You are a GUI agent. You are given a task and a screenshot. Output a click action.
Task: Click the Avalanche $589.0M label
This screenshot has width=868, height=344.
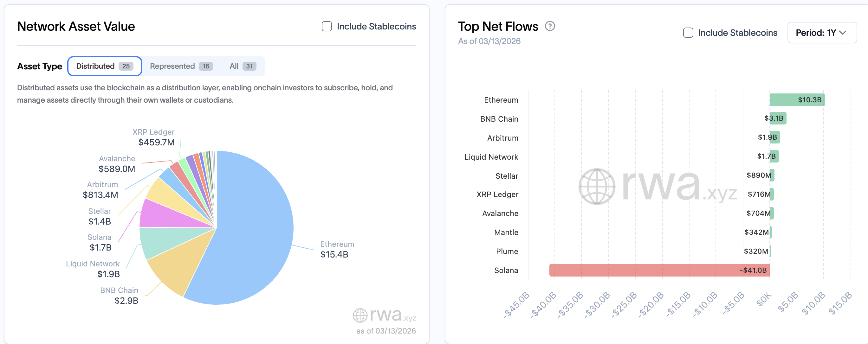click(x=117, y=163)
